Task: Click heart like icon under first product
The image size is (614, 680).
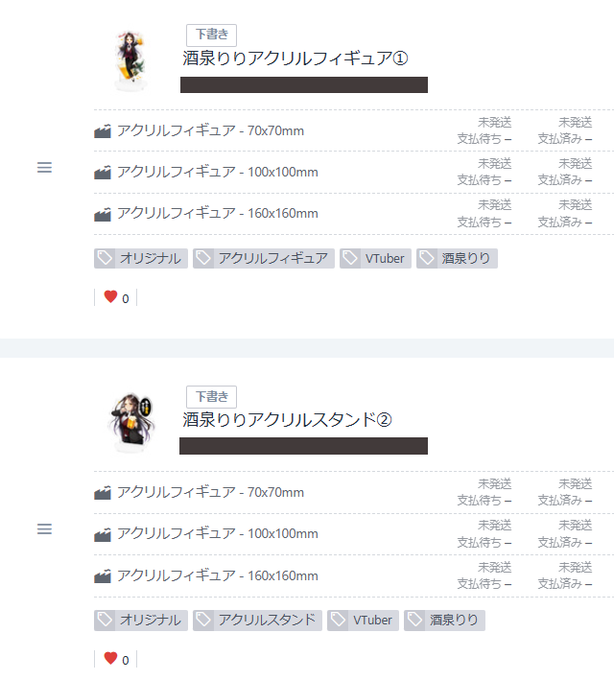Action: click(111, 297)
